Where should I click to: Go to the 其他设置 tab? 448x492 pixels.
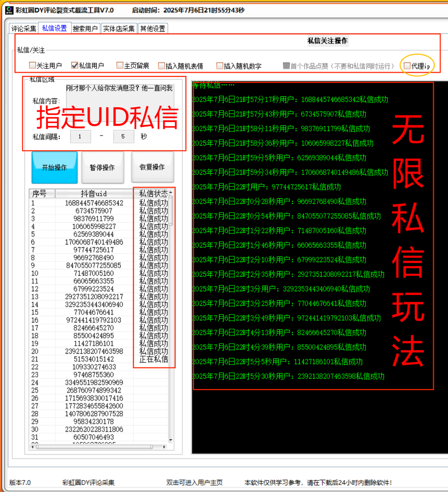(153, 29)
